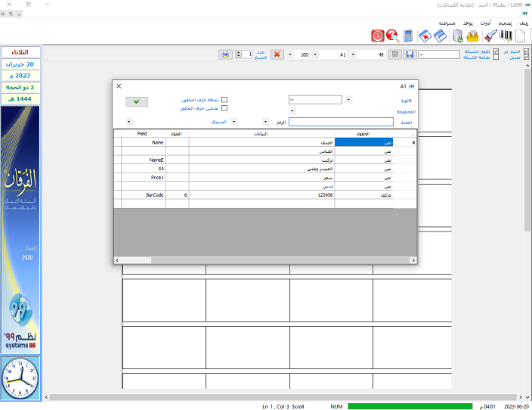Expand the 100 value dropdown arrow
Screen dimensions: 532x410
pos(314,54)
